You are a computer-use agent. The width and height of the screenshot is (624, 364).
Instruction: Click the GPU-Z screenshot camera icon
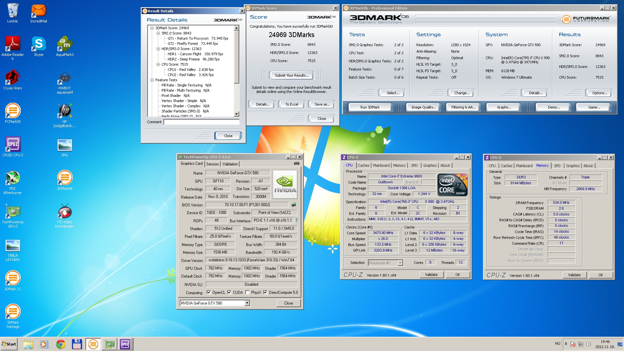(x=296, y=163)
